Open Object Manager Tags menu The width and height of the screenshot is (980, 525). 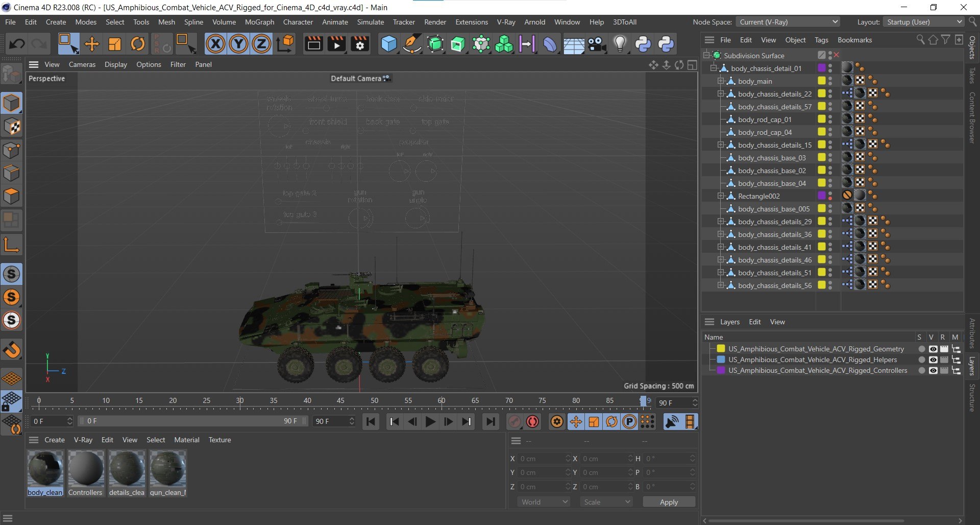[821, 40]
